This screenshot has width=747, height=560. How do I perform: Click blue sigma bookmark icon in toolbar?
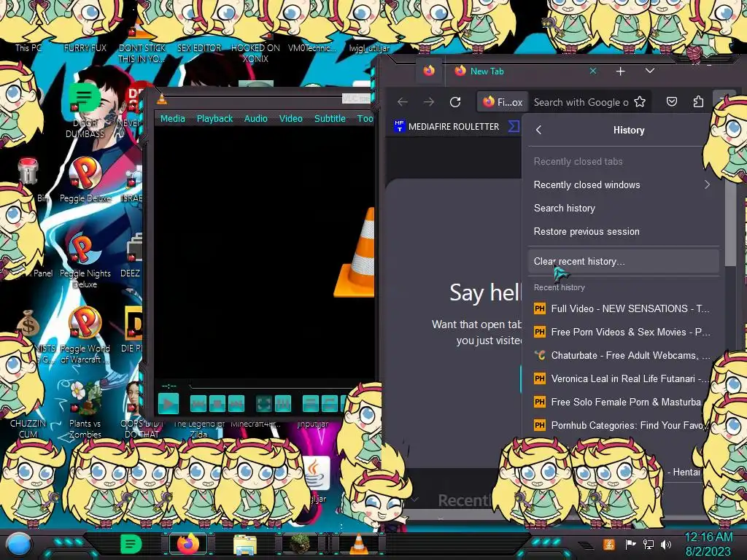coord(514,127)
